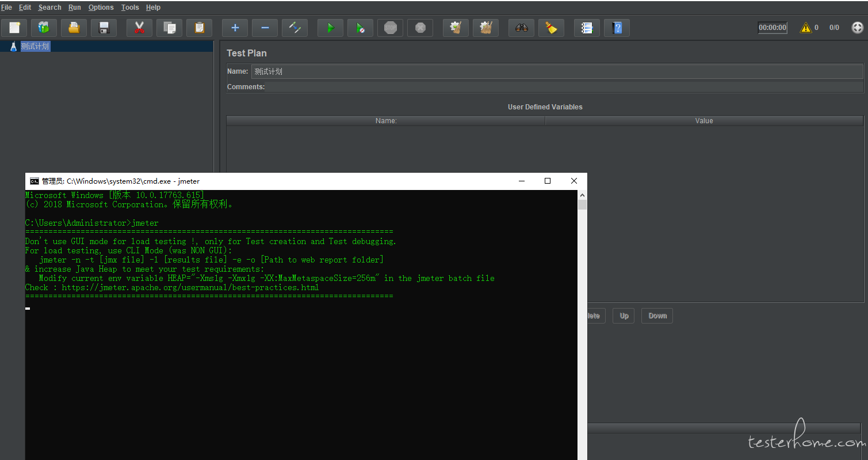868x460 pixels.
Task: Click the yellow warning log indicator
Action: 806,28
